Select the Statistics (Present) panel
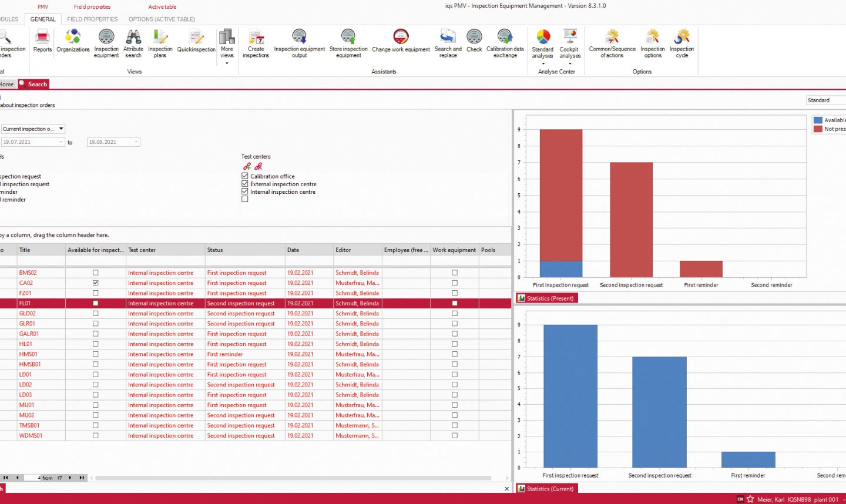 click(546, 298)
